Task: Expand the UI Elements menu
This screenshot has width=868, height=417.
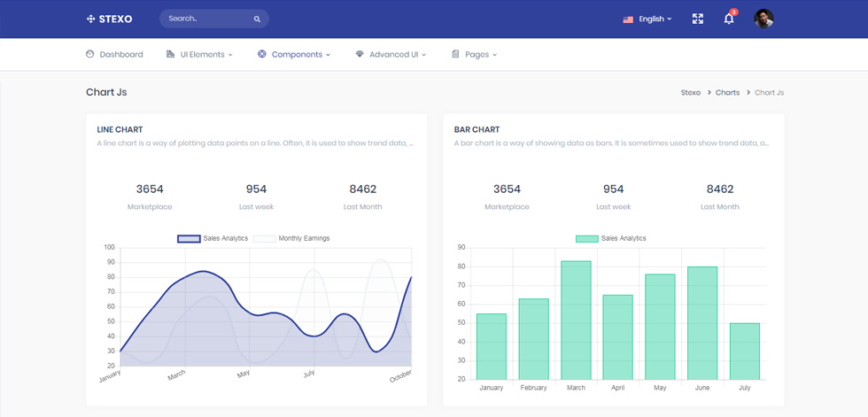Action: pyautogui.click(x=199, y=54)
